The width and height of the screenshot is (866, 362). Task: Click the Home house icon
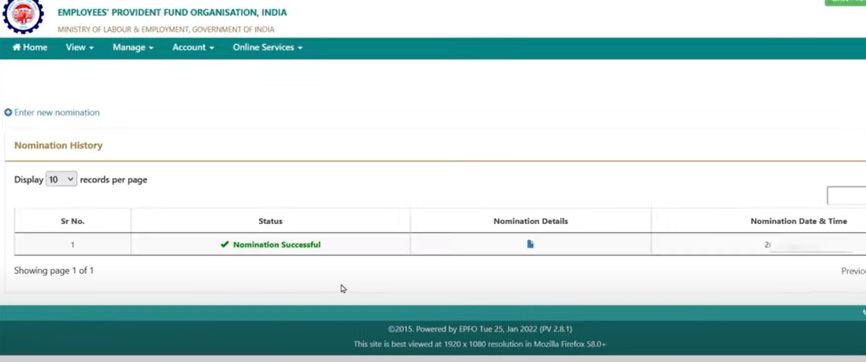(x=17, y=48)
